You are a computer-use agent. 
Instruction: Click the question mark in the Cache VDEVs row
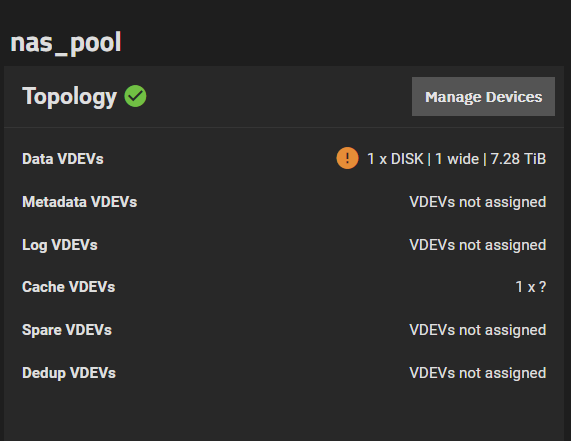tap(543, 287)
